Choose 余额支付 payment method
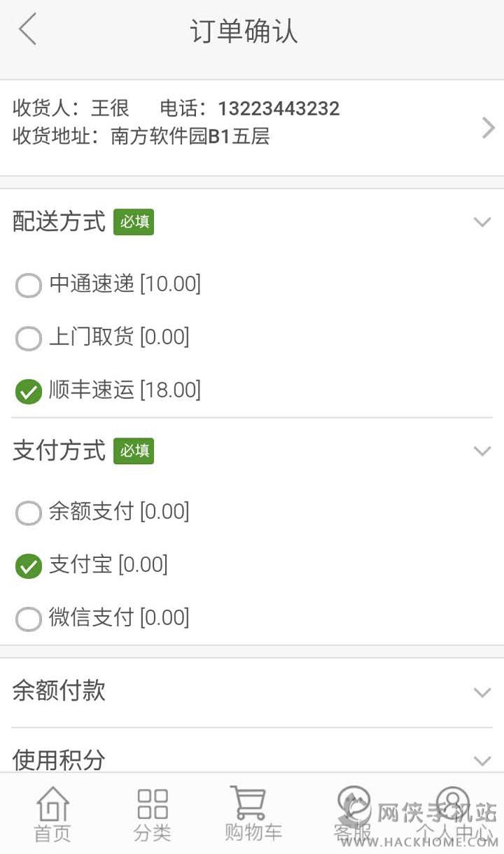Screen dimensions: 504x854 [29, 513]
